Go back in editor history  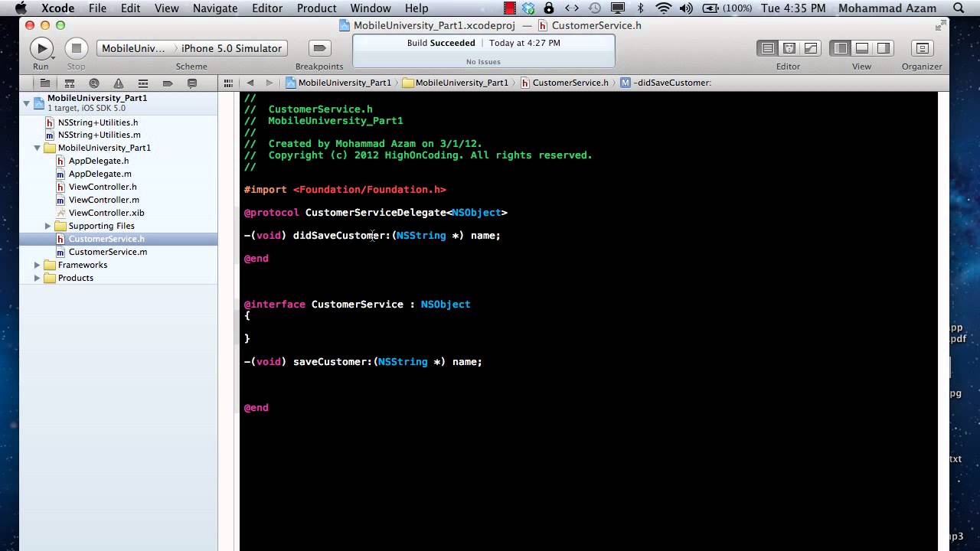pyautogui.click(x=250, y=83)
